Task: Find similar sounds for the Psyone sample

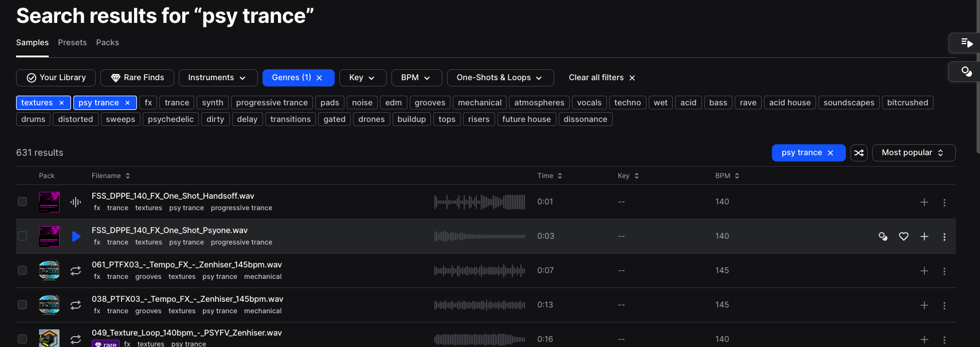Action: pyautogui.click(x=883, y=236)
